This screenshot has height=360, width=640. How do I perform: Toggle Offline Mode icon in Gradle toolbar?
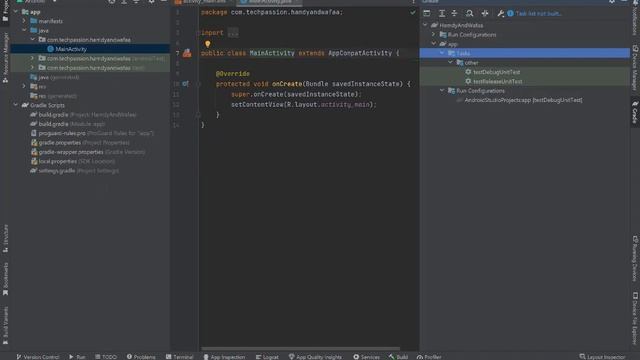[x=484, y=13]
